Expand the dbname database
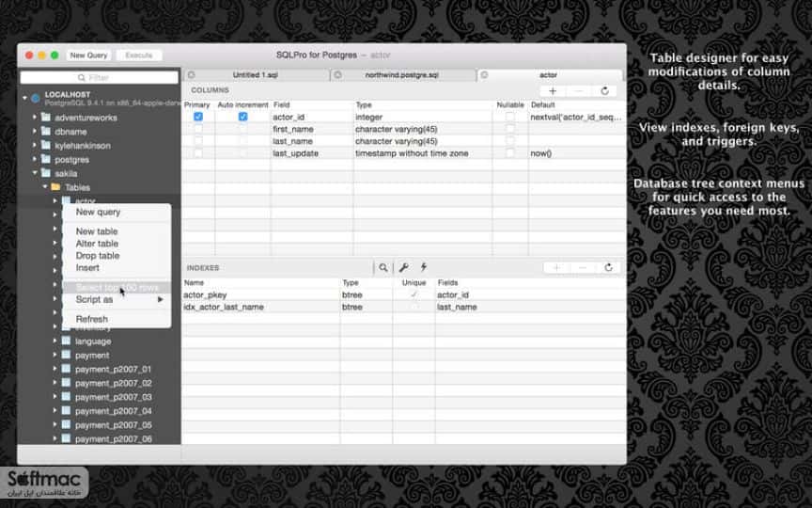 [35, 131]
